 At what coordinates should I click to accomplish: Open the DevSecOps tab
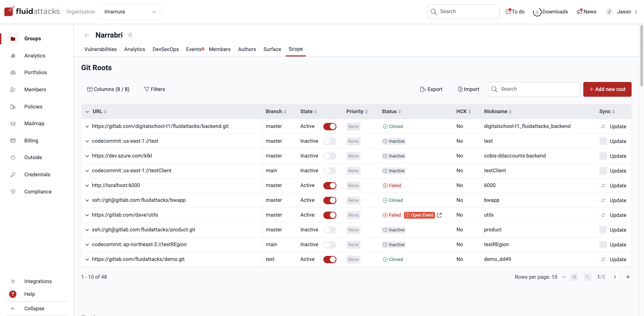coord(165,49)
